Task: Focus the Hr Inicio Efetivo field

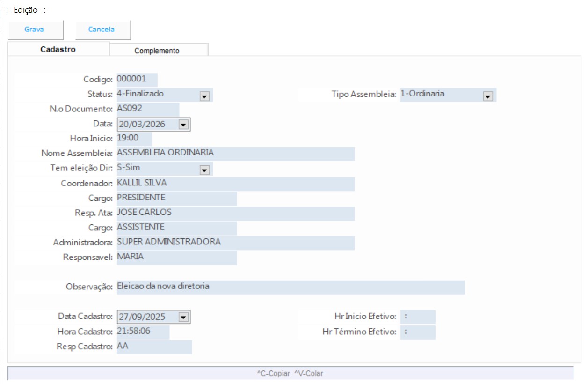Action: coord(417,317)
